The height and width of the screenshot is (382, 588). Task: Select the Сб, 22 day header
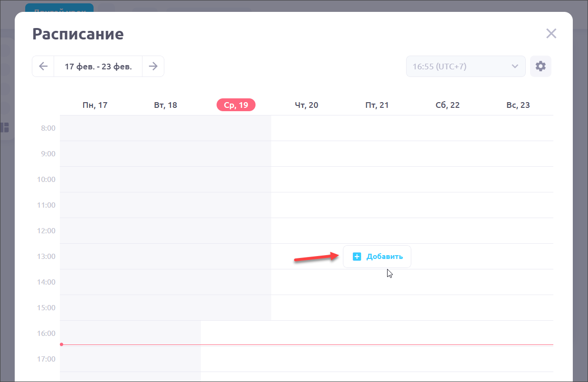click(447, 105)
